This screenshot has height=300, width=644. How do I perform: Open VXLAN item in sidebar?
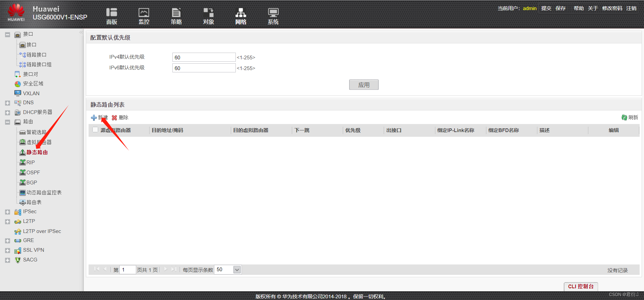(31, 93)
